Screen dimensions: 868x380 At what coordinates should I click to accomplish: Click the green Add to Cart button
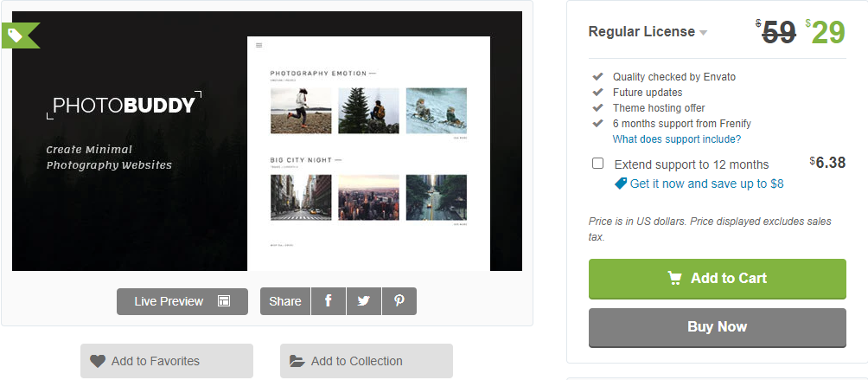(x=718, y=279)
